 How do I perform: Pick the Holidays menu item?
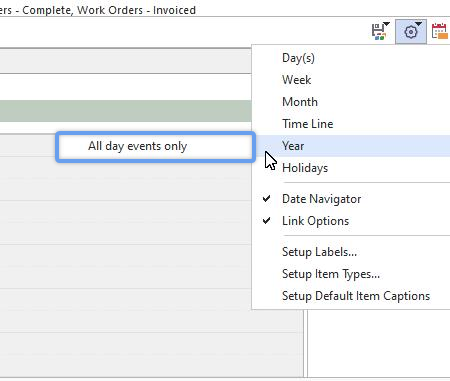tap(351, 168)
